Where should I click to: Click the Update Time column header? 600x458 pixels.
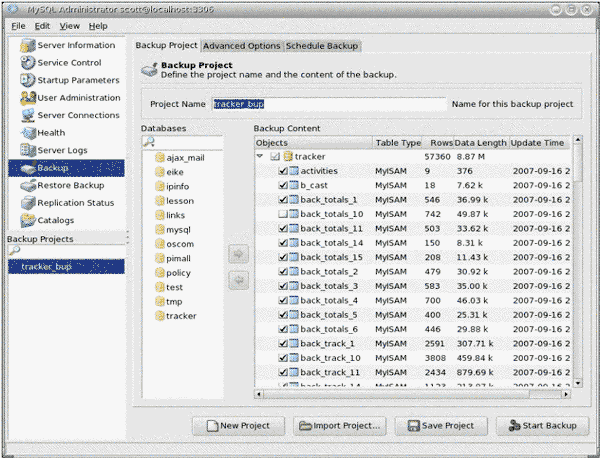(x=540, y=143)
